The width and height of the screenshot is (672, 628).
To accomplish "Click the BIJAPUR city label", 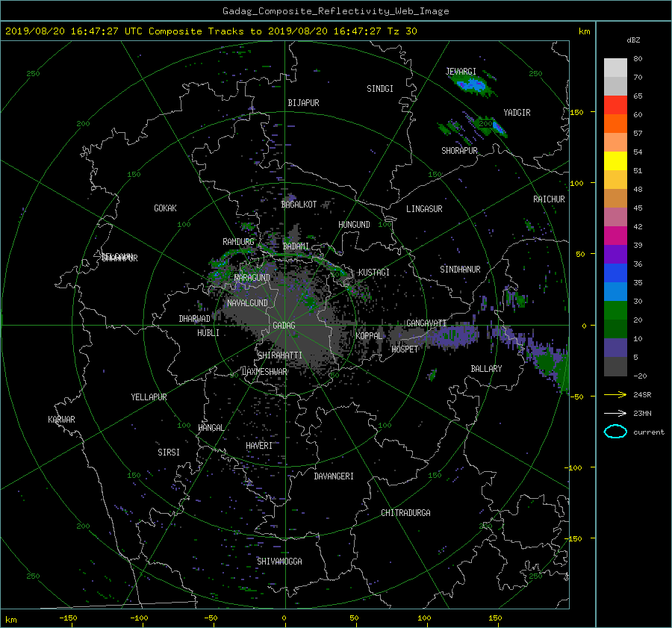I will 303,103.
